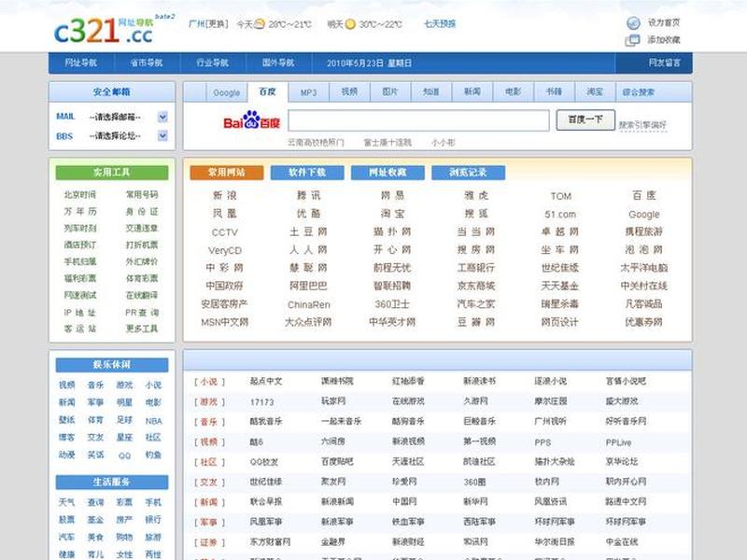The height and width of the screenshot is (560, 747).
Task: Open the TOM site link
Action: (x=561, y=196)
